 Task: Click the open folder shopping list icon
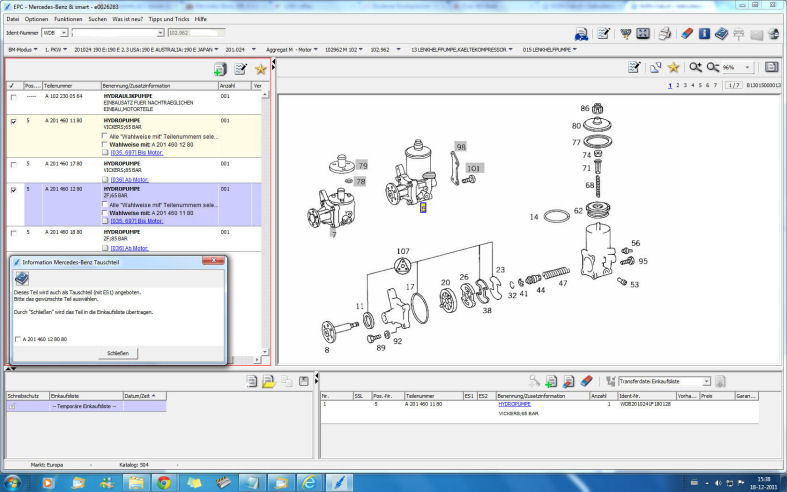coord(269,382)
